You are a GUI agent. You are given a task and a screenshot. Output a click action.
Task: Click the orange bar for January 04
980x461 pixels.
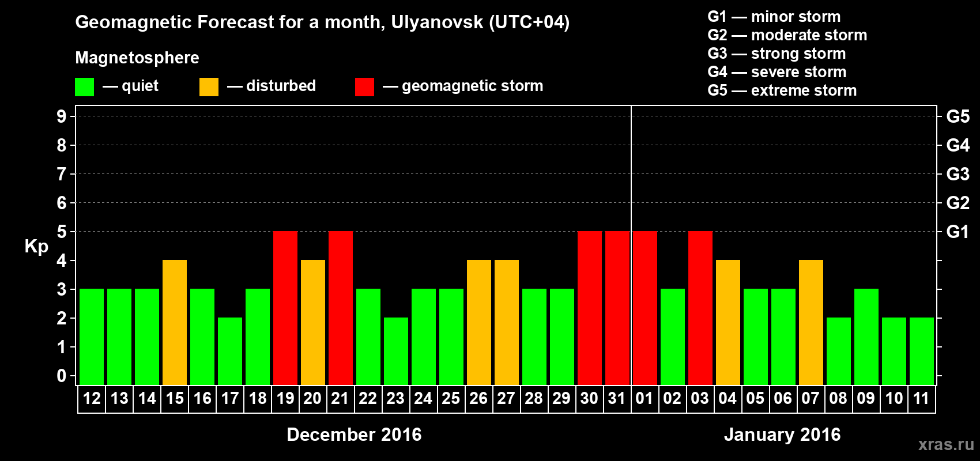(x=728, y=322)
